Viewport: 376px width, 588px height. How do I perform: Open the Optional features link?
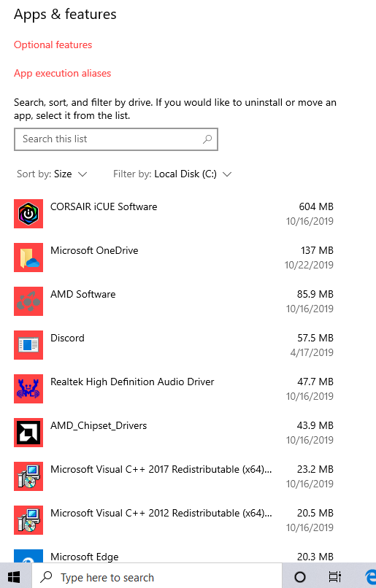click(x=53, y=45)
